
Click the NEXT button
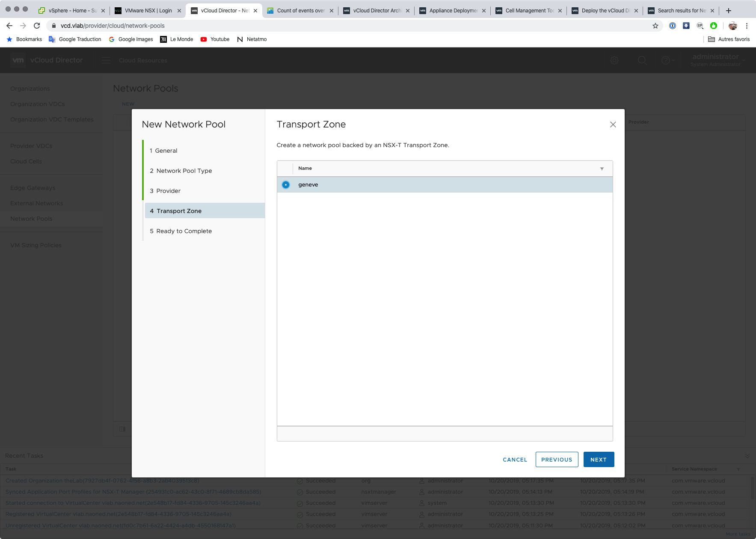click(x=598, y=459)
